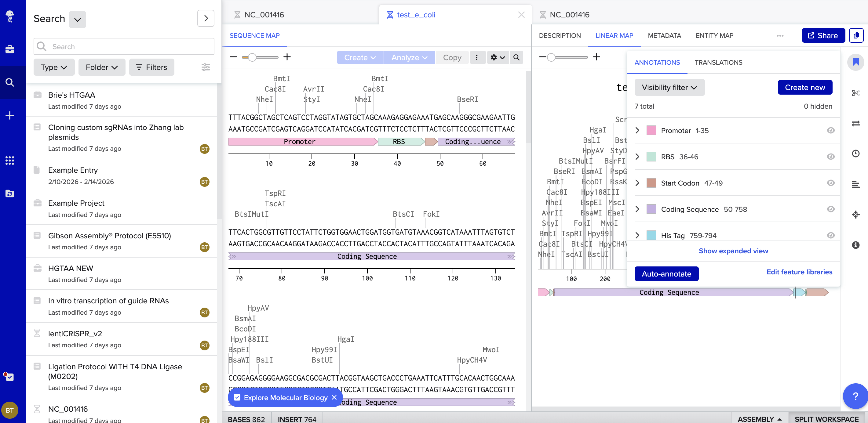
Task: Click the copy link icon next to Share
Action: tap(856, 35)
